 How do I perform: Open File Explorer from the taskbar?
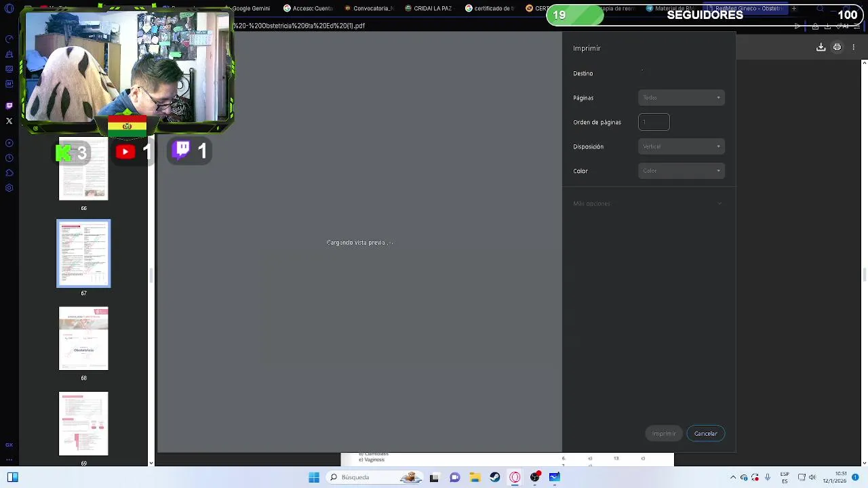(475, 477)
